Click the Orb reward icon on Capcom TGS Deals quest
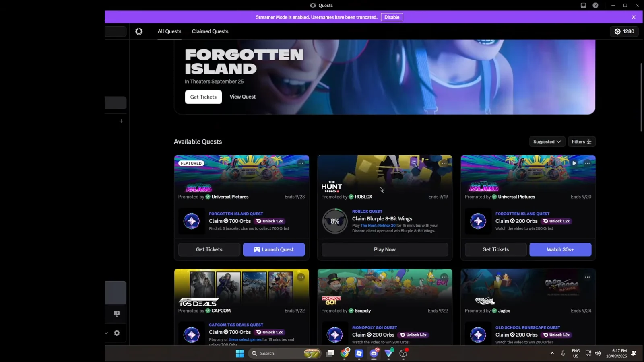The width and height of the screenshot is (644, 362). [x=192, y=335]
